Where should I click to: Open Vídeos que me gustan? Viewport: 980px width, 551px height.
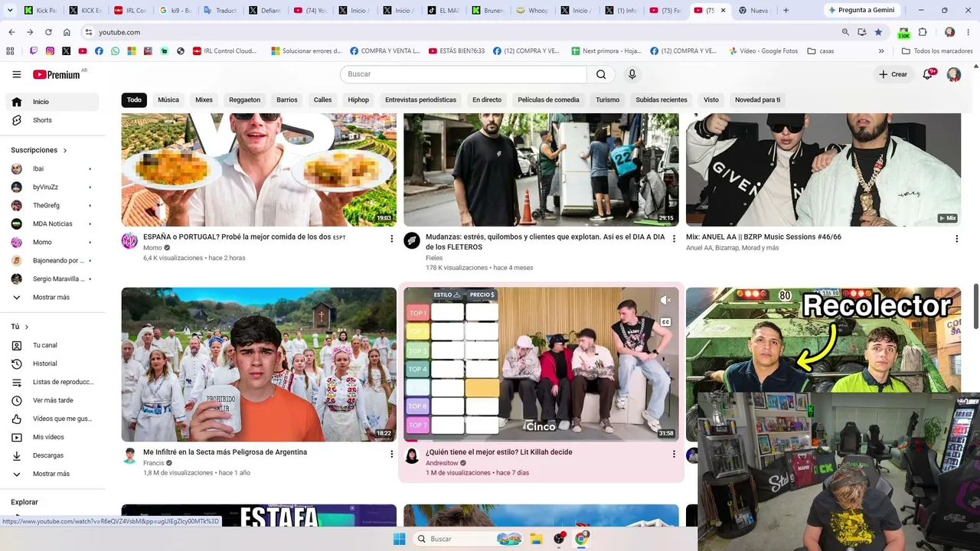(x=52, y=419)
